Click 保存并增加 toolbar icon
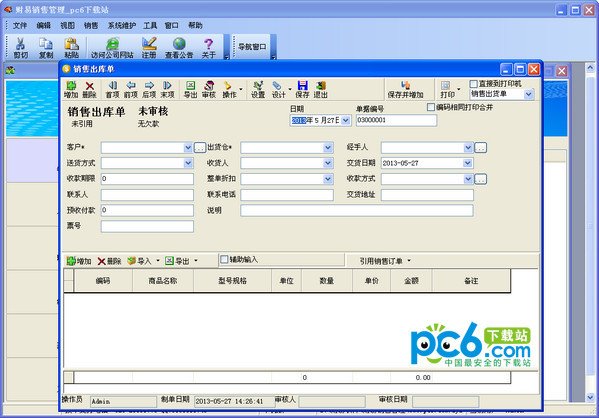The width and height of the screenshot is (599, 418). [405, 90]
